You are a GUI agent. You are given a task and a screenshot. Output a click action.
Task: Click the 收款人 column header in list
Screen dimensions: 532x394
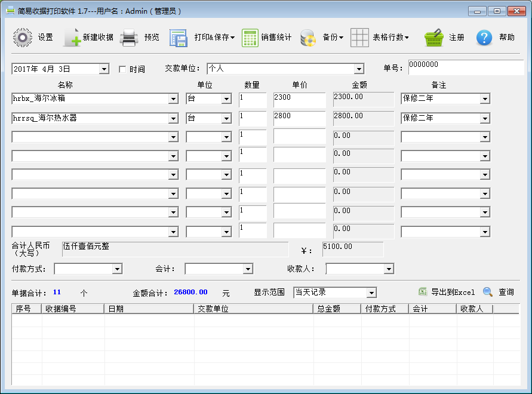tap(475, 309)
